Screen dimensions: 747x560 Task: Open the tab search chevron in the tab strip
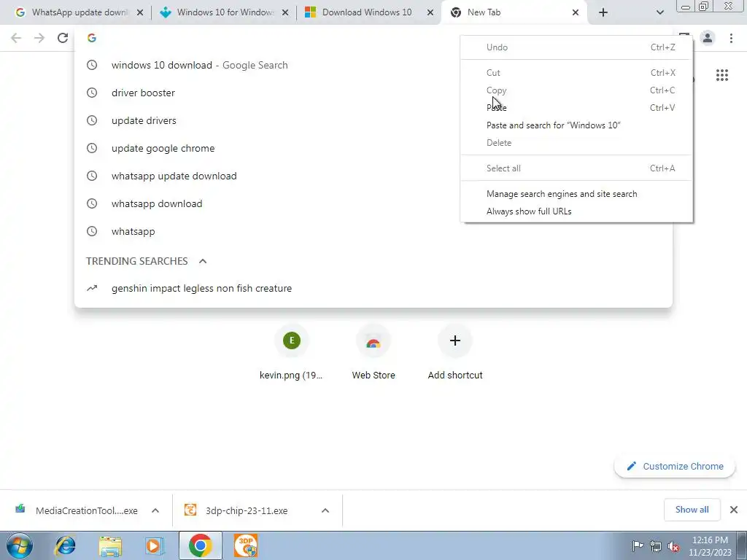659,12
